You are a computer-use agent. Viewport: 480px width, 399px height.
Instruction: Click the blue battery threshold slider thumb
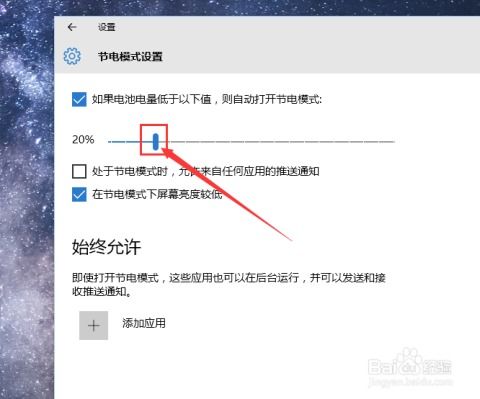coord(156,141)
